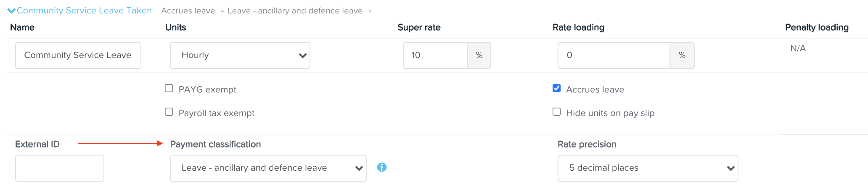
Task: Click the Name field containing Community Service Leave
Action: [78, 55]
